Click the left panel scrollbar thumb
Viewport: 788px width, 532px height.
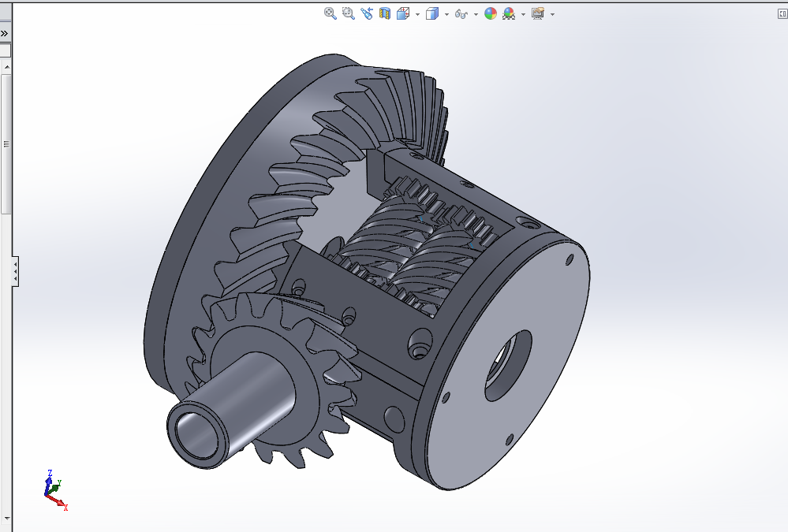(x=6, y=144)
